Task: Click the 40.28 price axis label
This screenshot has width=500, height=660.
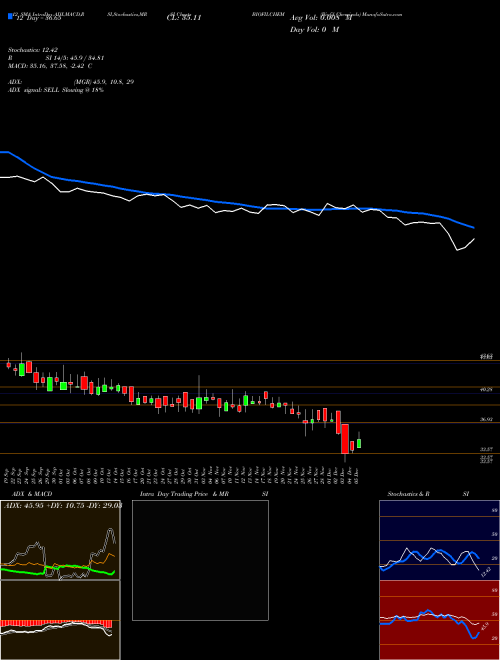Action: pos(486,390)
